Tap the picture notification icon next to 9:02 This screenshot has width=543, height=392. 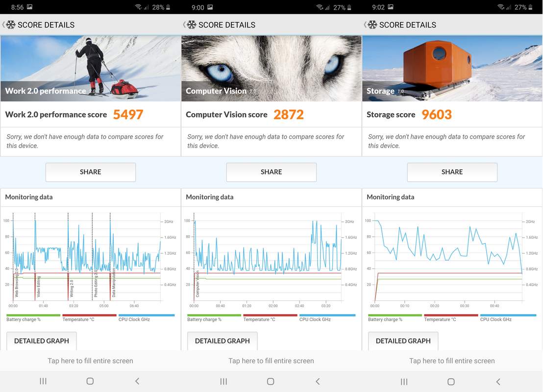tap(391, 7)
